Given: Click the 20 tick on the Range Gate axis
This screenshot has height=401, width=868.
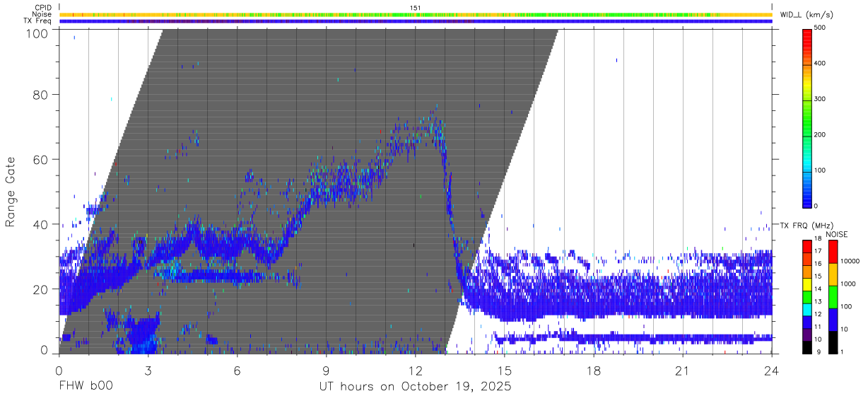Looking at the screenshot, I should [41, 289].
